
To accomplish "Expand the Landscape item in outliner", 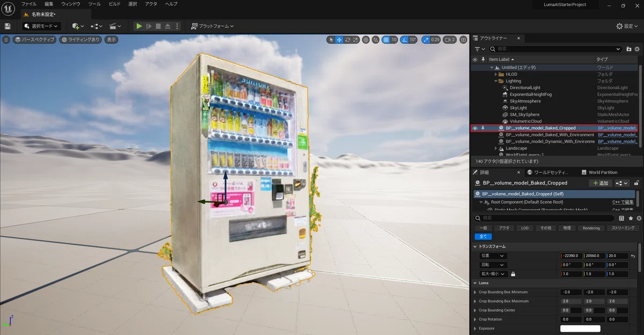I will coord(496,148).
